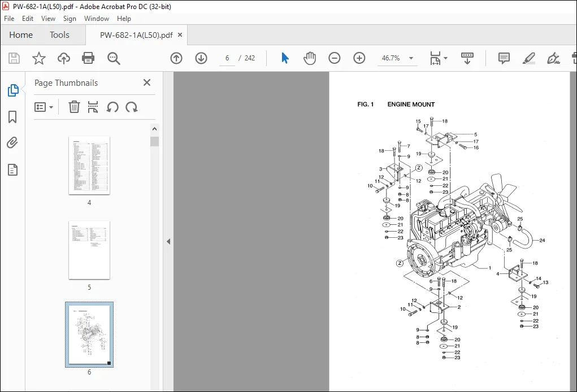Open the Sign document pen icon

click(x=553, y=58)
